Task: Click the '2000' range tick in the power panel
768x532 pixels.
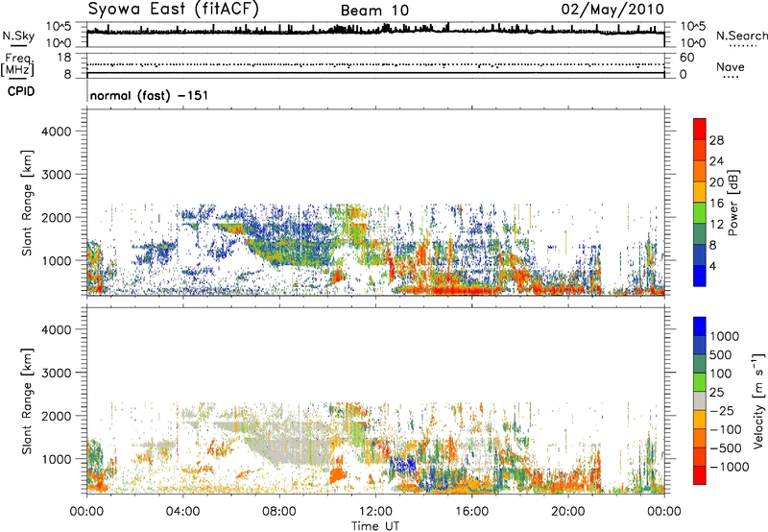Action: tap(57, 217)
